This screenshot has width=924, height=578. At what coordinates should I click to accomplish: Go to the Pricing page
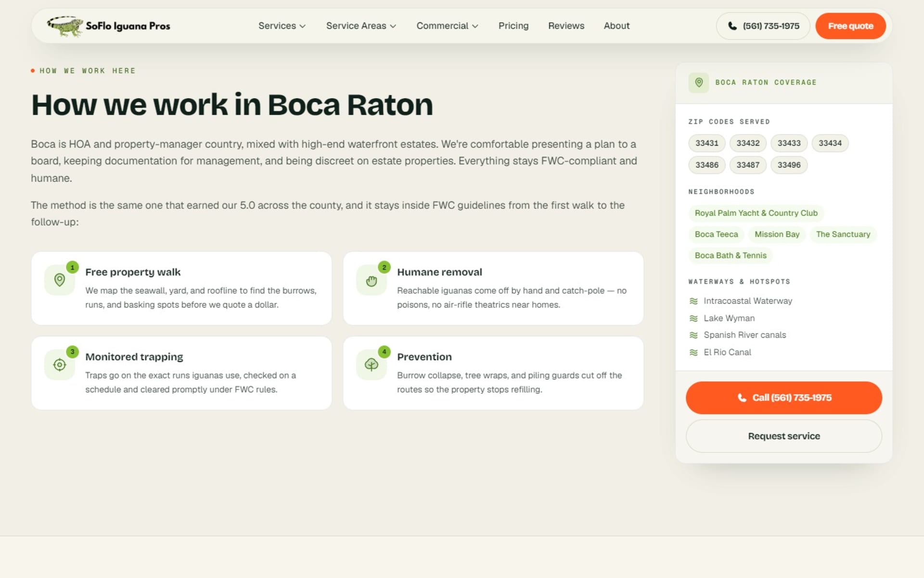[513, 26]
